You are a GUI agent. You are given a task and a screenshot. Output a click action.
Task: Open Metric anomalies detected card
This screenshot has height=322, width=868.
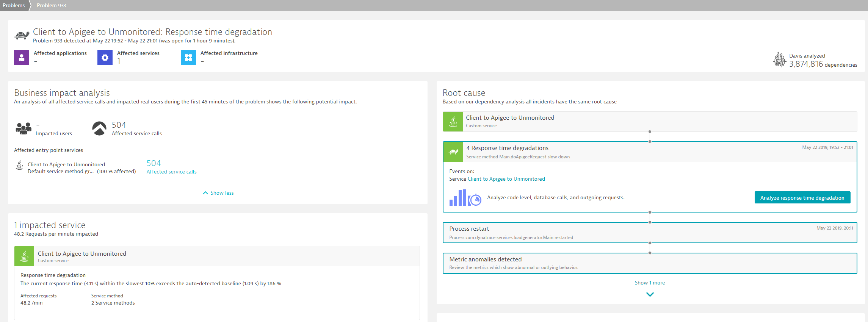[650, 263]
